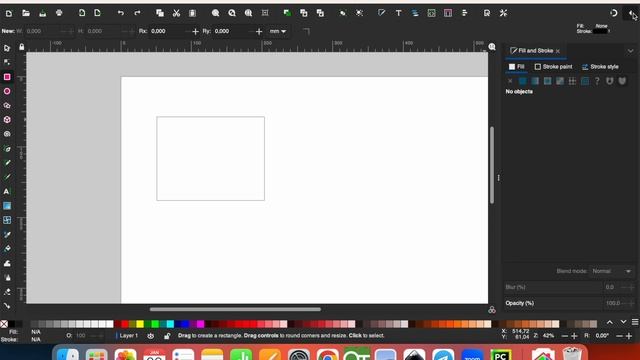Increase canvas rotation with plus
Screen dimensions: 640x360
click(x=629, y=336)
